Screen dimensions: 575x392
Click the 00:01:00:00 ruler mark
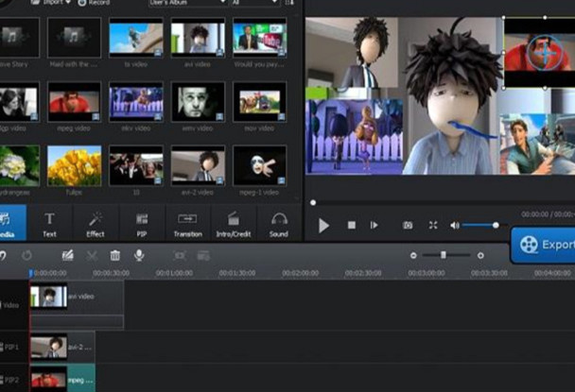click(174, 273)
